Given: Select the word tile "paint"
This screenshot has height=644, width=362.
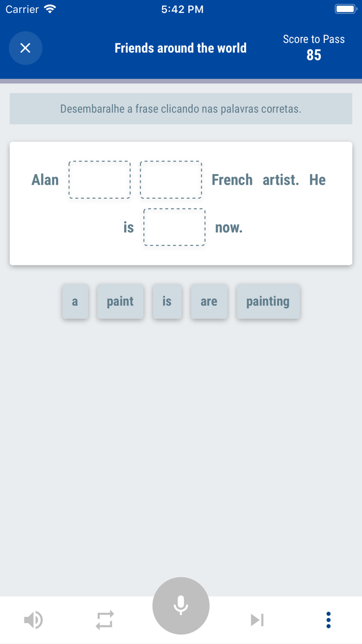Looking at the screenshot, I should [120, 301].
